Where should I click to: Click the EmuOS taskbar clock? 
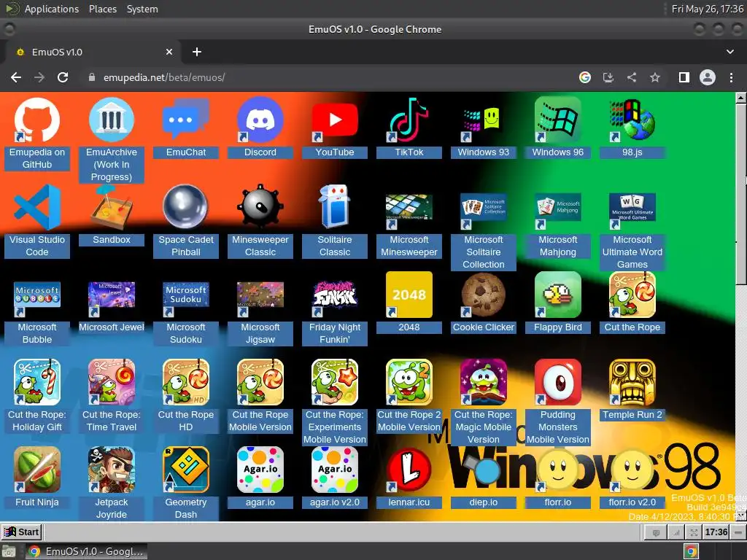pyautogui.click(x=716, y=532)
